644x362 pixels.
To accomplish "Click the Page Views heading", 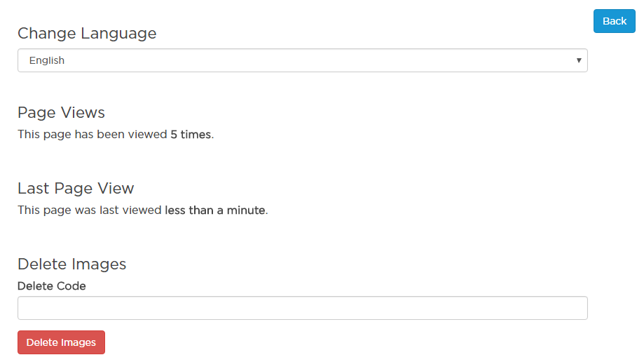I will point(61,112).
